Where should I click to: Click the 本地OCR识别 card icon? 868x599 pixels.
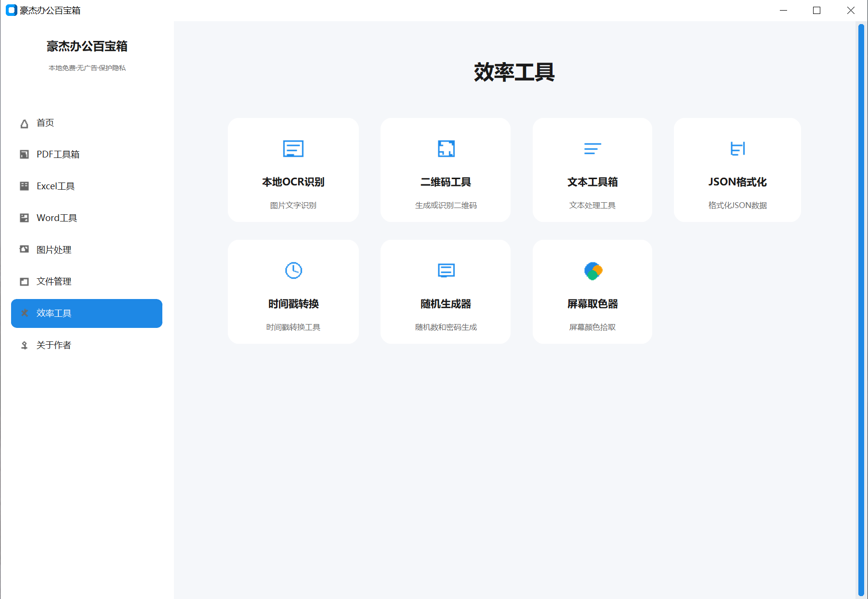(x=293, y=149)
